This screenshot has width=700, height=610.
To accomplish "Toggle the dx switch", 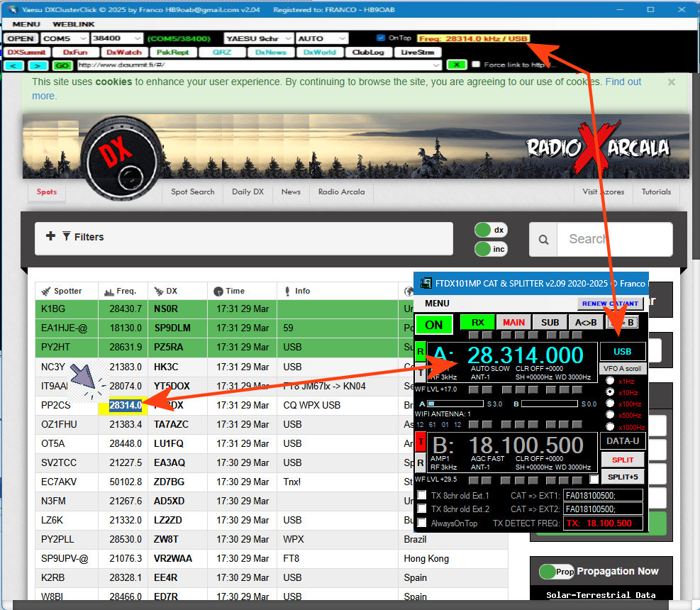I will (x=490, y=230).
